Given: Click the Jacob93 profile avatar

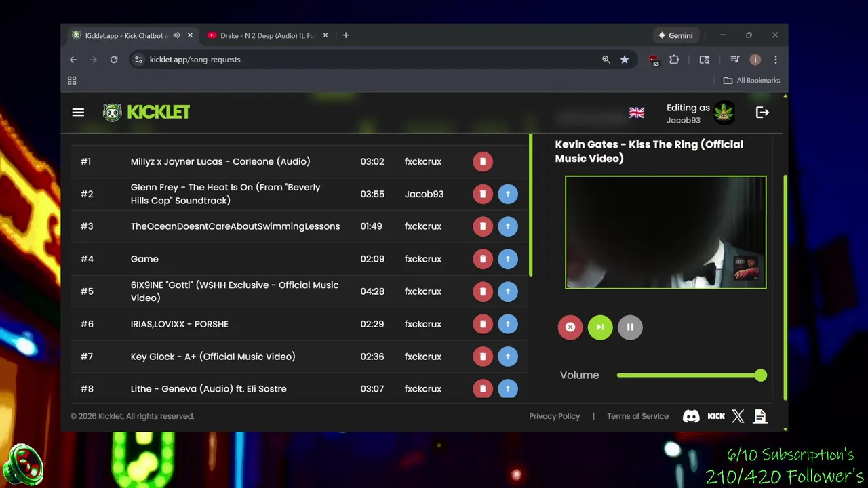Looking at the screenshot, I should coord(724,113).
